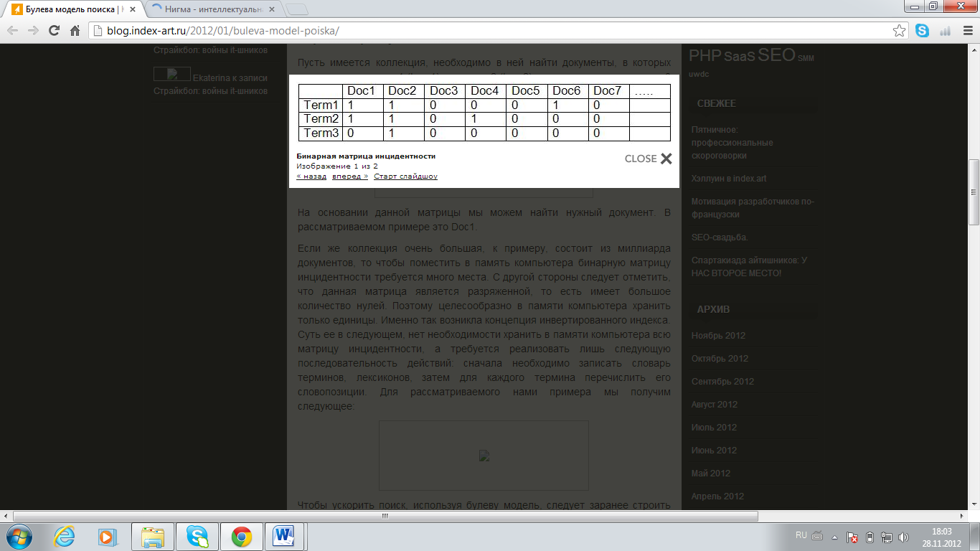The image size is (980, 551).
Task: Click the '« назад' link
Action: click(311, 176)
